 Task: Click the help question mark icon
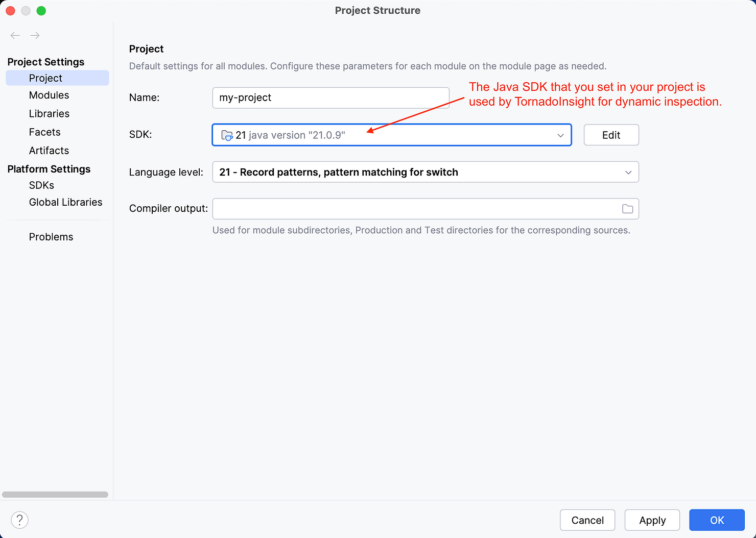click(19, 520)
